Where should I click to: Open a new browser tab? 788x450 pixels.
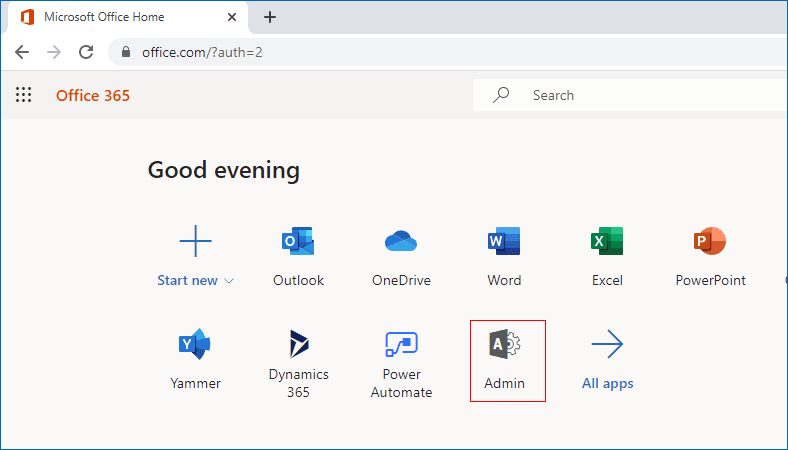(270, 17)
